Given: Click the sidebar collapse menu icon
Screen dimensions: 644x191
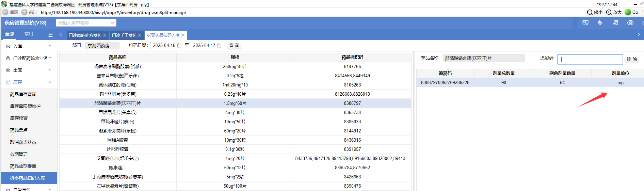Looking at the screenshot, I should 50,35.
